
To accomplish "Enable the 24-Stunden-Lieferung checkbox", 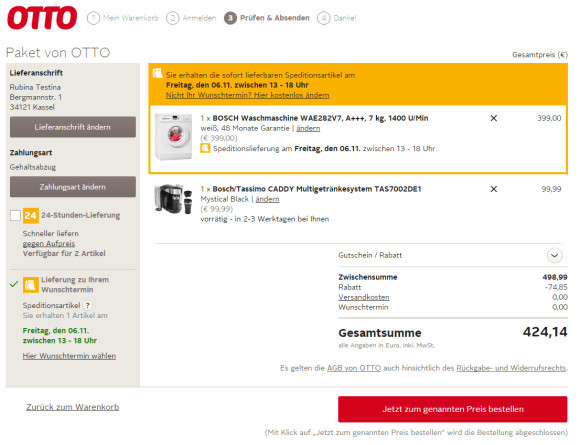I will pos(15,216).
